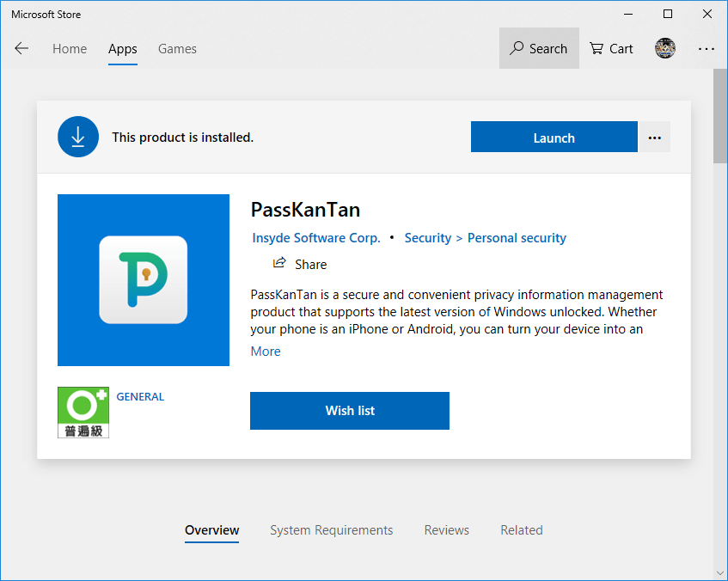
Task: Add PassKanTan to Wish list
Action: coord(350,411)
